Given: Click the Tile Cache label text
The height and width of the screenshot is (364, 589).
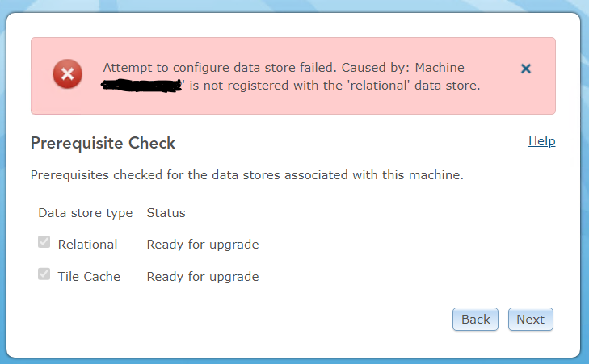Looking at the screenshot, I should 89,276.
